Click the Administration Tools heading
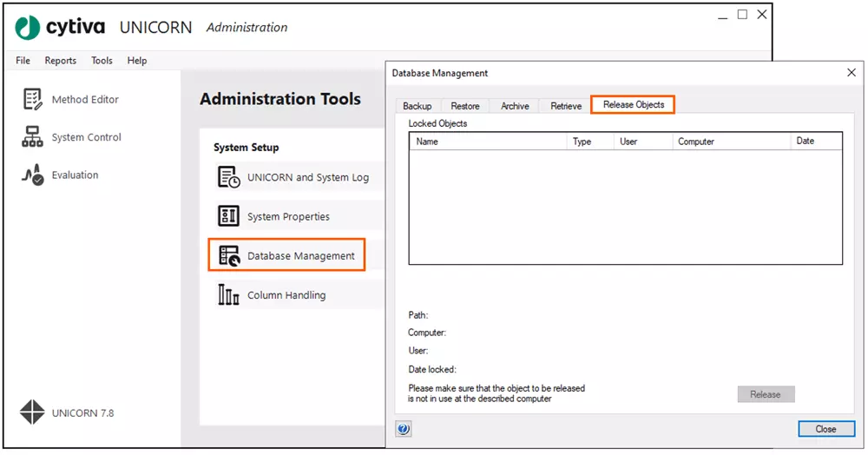This screenshot has height=455, width=868. tap(280, 99)
